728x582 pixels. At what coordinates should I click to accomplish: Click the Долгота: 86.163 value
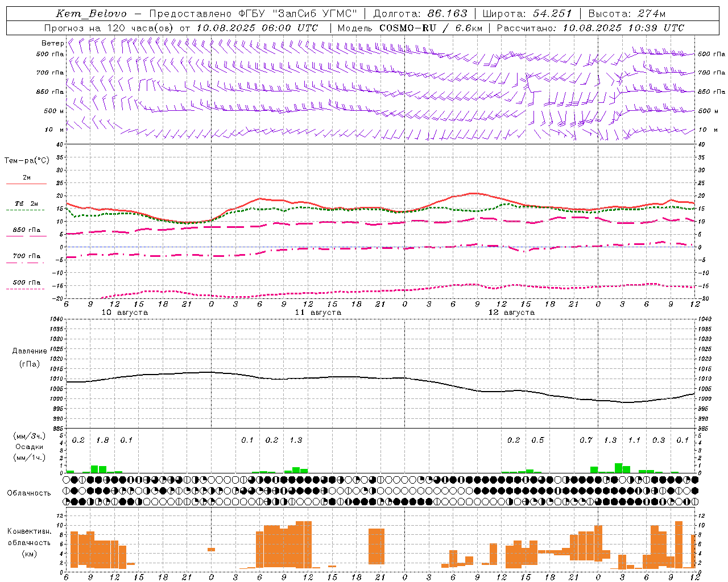(420, 14)
